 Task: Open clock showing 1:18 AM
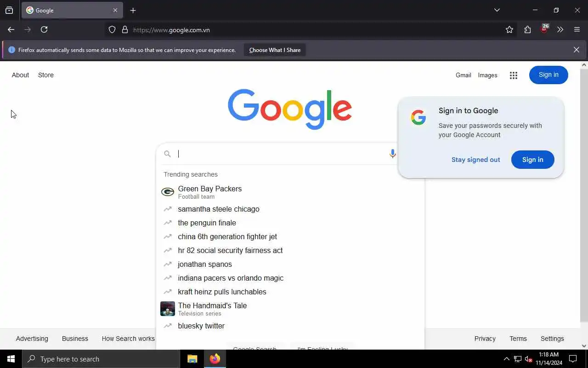pos(549,359)
